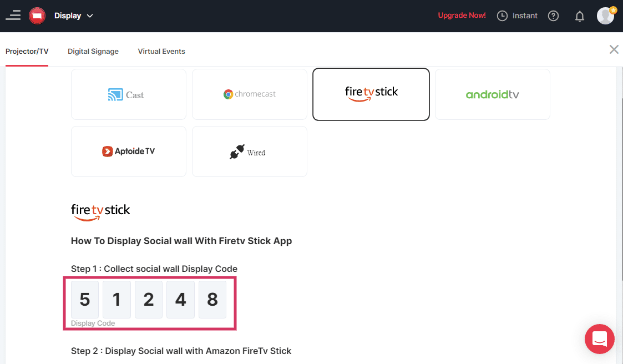
Task: Close the display panel with X
Action: [614, 49]
